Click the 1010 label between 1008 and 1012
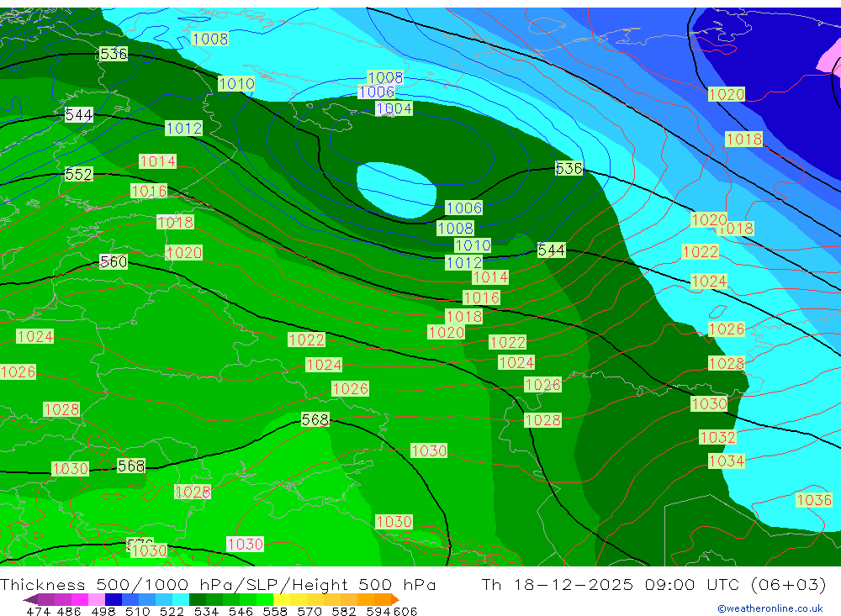 (473, 245)
